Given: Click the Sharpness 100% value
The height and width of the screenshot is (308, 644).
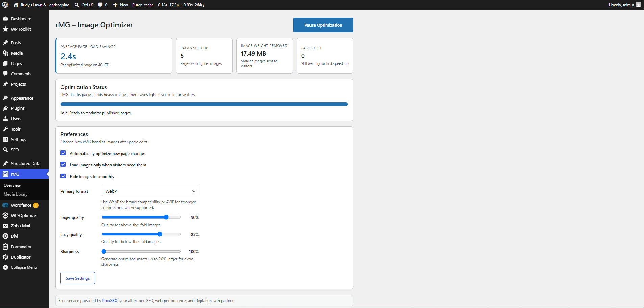Looking at the screenshot, I should [194, 252].
